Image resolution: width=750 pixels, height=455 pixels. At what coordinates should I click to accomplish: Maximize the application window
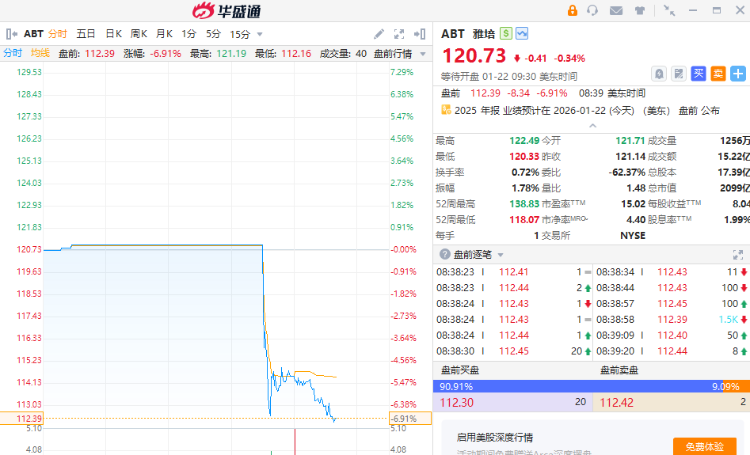pyautogui.click(x=717, y=11)
